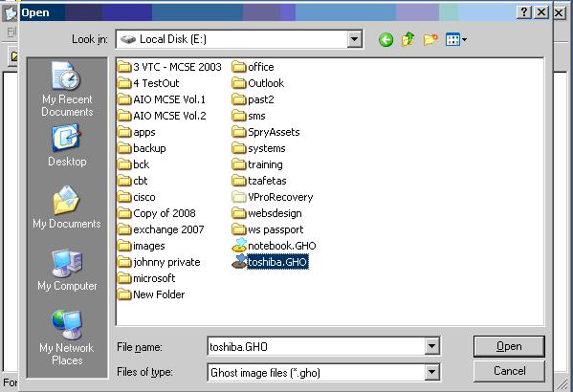The image size is (573, 392).
Task: Select the sms folder
Action: (x=249, y=116)
